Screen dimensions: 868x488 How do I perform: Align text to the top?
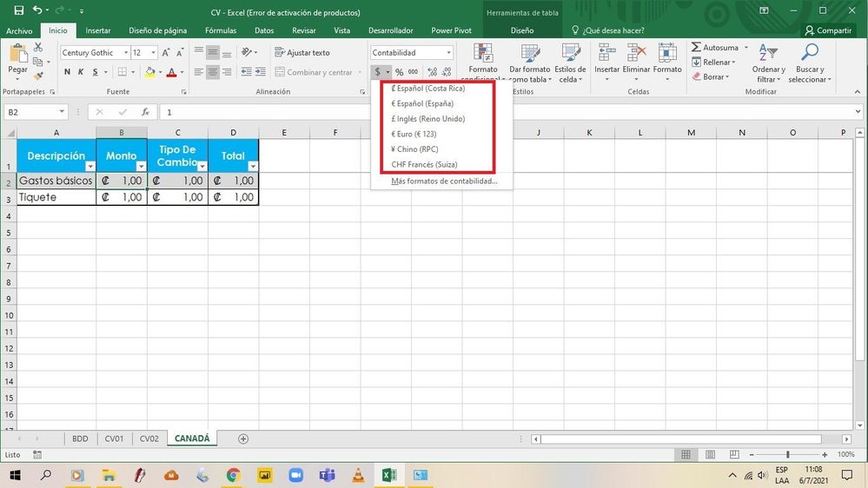coord(199,53)
